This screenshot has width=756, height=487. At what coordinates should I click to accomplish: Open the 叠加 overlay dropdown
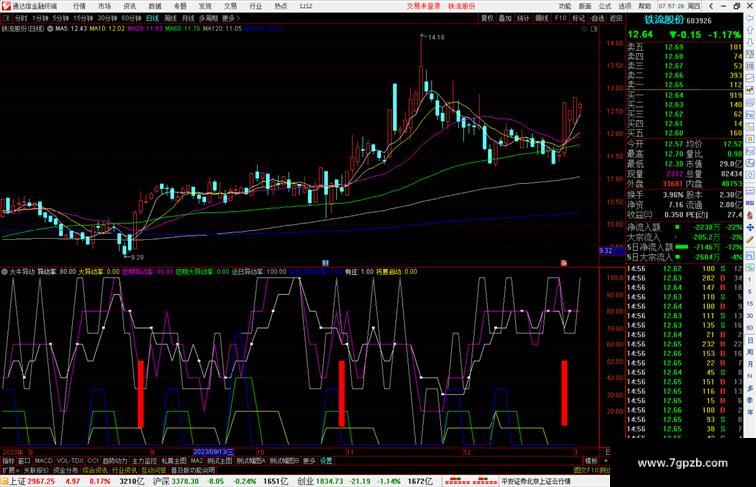pyautogui.click(x=505, y=18)
